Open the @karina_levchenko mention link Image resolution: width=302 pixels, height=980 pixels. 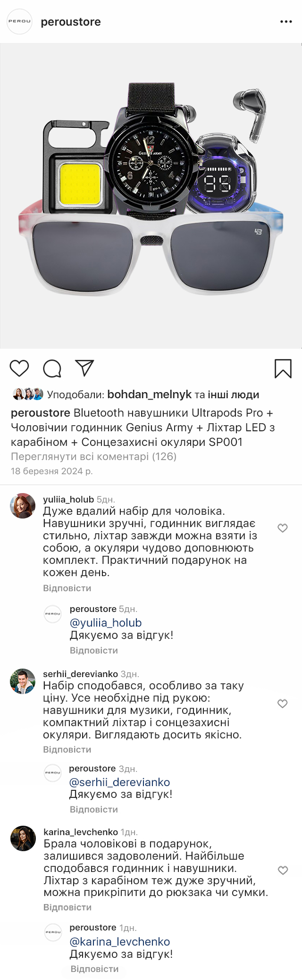point(120,942)
